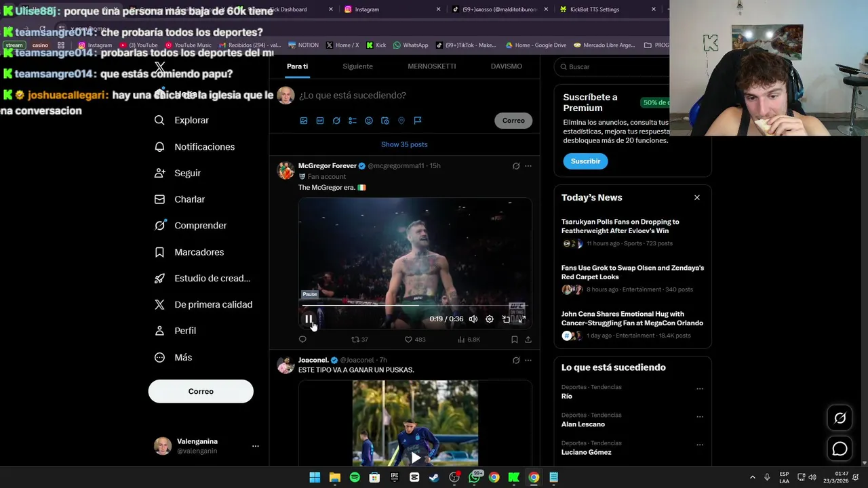Repost the McGregor post with 37 reposts
868x488 pixels.
tap(359, 340)
